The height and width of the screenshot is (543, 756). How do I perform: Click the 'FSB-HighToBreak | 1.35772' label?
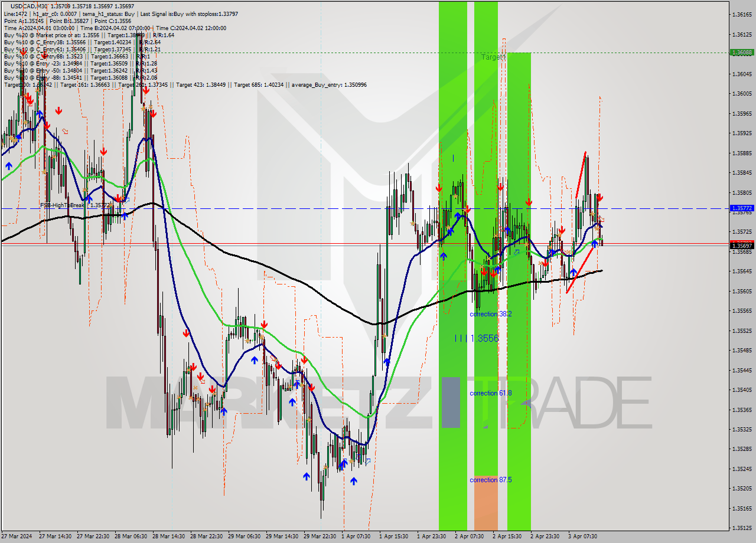[74, 205]
